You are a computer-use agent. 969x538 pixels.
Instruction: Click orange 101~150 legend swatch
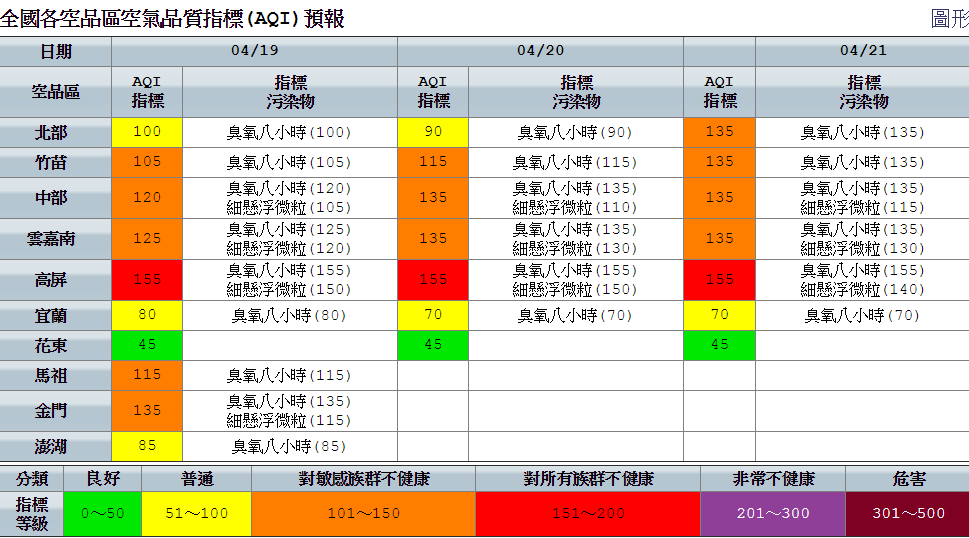tap(363, 514)
